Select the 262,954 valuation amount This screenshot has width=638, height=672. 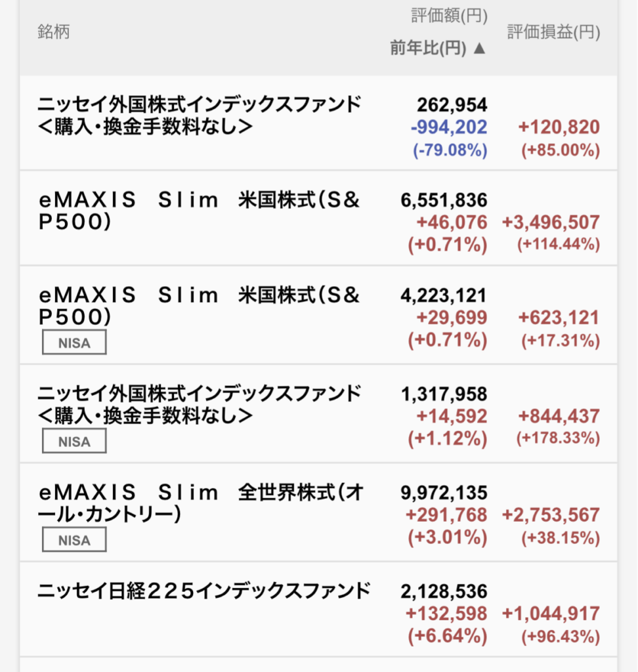click(452, 105)
